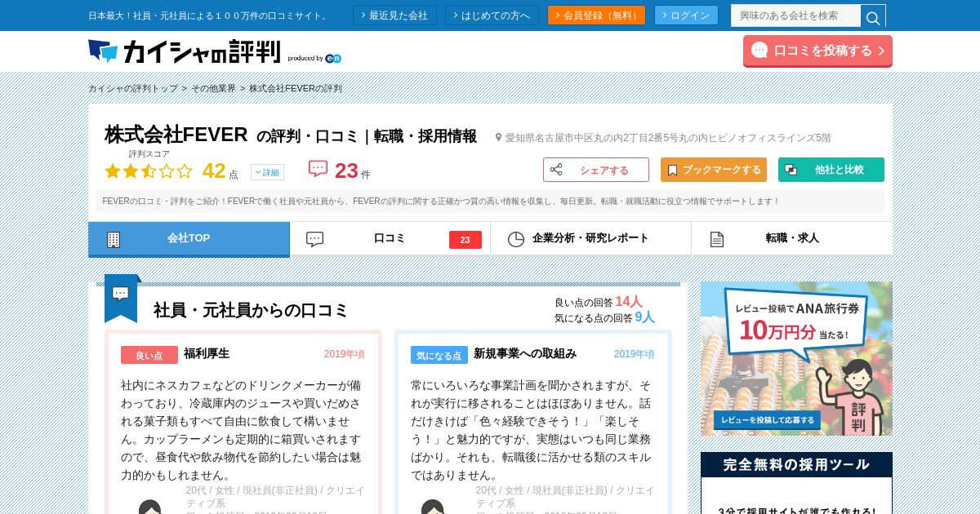
Task: Click the location pin icon beside the address
Action: click(x=498, y=138)
